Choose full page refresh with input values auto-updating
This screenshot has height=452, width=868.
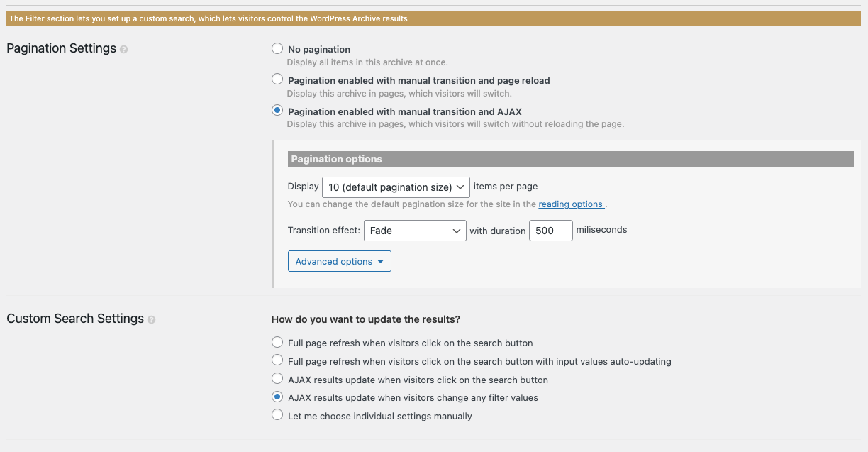click(277, 361)
